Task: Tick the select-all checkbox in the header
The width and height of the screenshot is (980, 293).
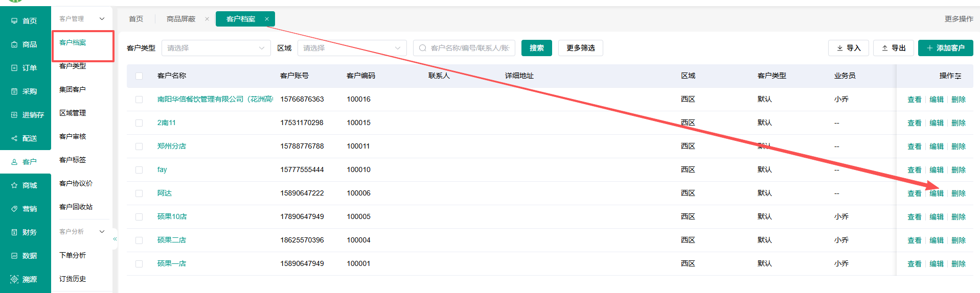Action: pos(139,76)
